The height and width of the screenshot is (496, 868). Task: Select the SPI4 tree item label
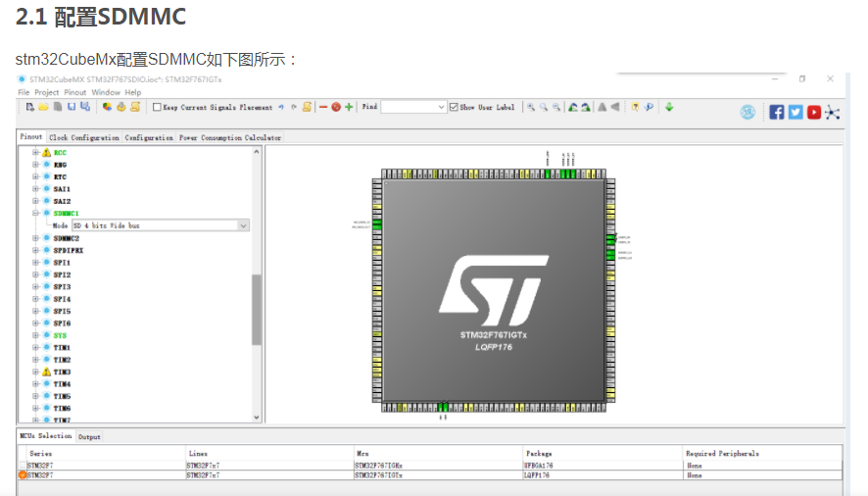point(62,299)
